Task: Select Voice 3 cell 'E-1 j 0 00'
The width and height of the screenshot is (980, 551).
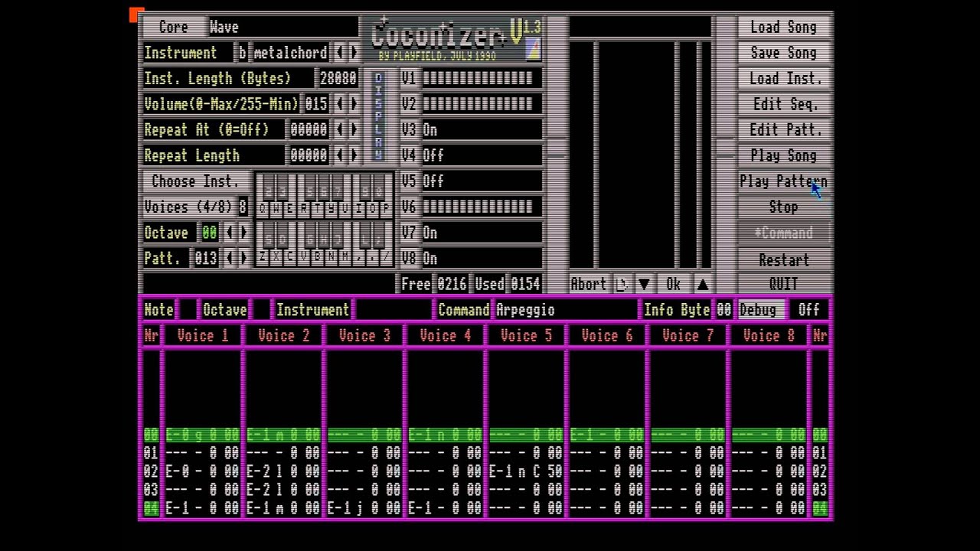Action: pos(364,508)
